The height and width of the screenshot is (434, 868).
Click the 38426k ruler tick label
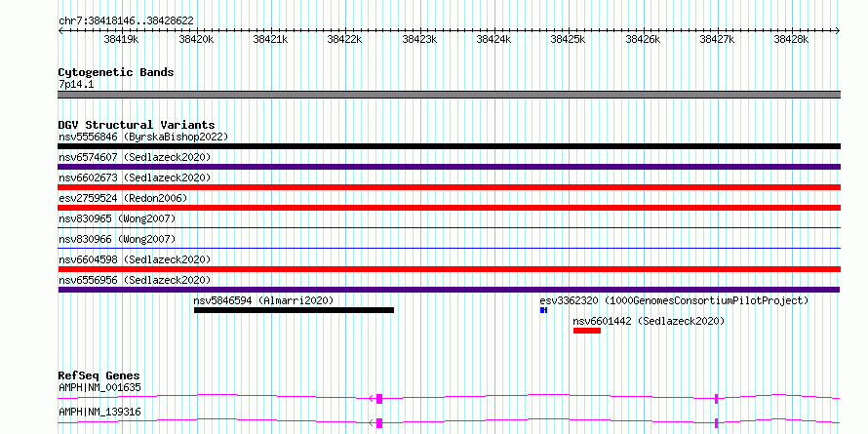click(643, 39)
